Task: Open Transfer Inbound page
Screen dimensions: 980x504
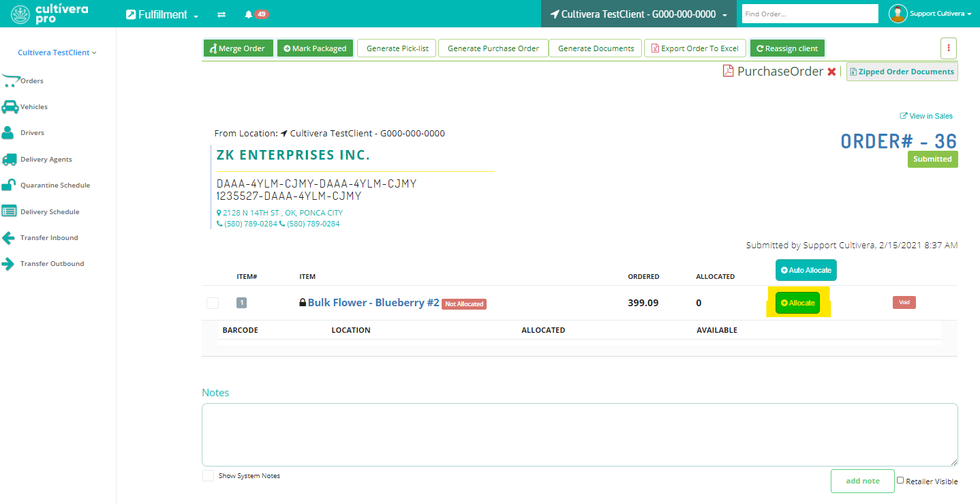Action: (49, 237)
